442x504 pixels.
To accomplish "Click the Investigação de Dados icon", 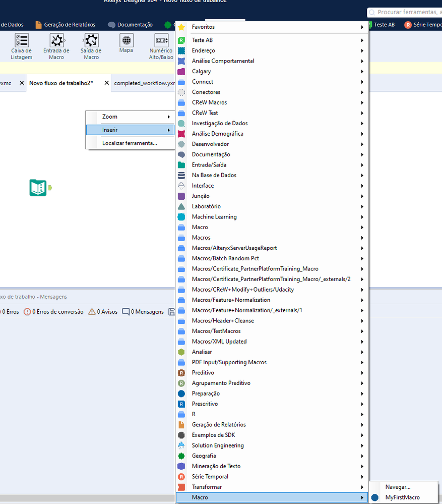I will (x=181, y=124).
